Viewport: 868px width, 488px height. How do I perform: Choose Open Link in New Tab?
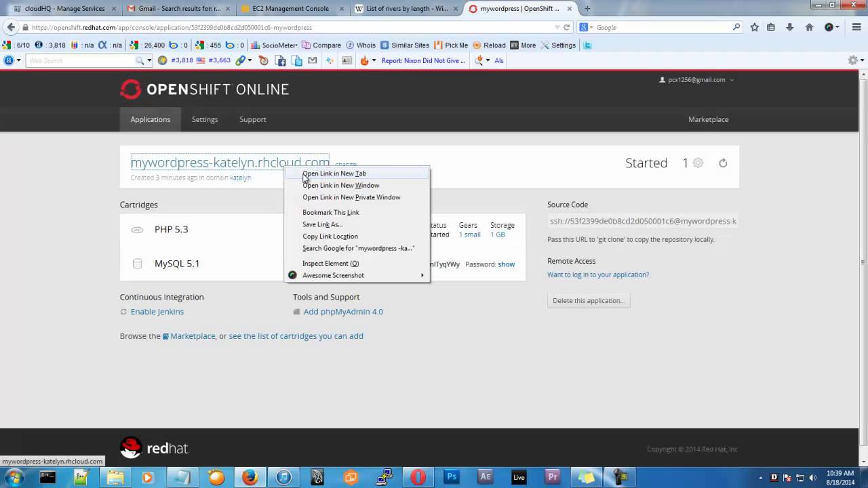point(357,174)
